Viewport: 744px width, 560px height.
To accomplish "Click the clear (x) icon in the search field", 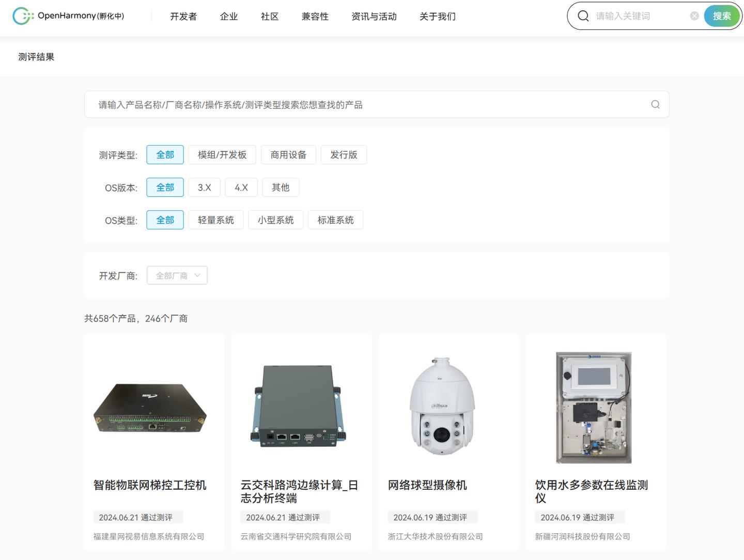I will 694,15.
